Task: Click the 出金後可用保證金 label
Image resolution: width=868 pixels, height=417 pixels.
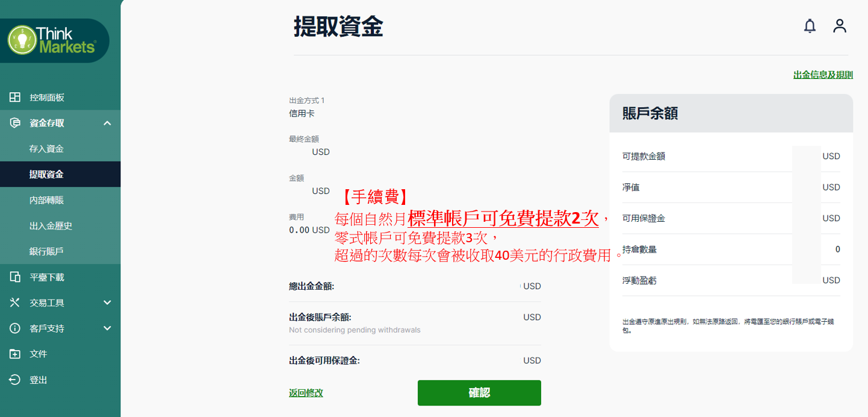Action: (324, 360)
